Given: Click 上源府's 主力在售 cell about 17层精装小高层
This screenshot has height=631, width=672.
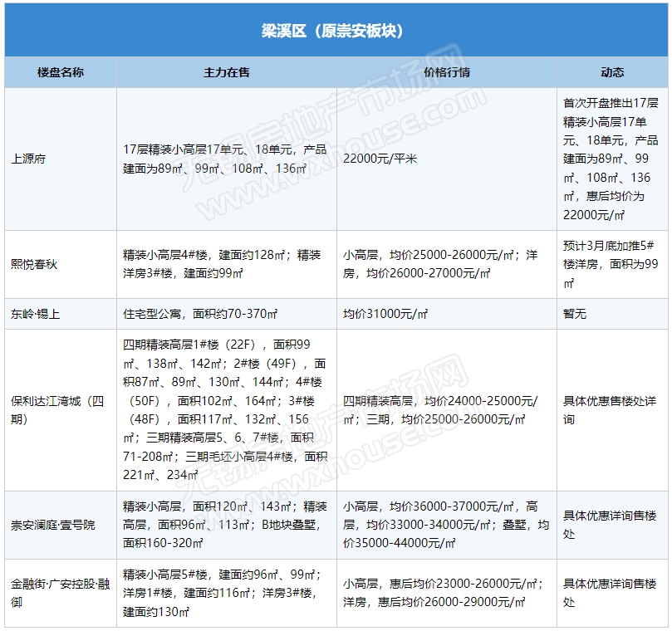Looking at the screenshot, I should coord(225,159).
